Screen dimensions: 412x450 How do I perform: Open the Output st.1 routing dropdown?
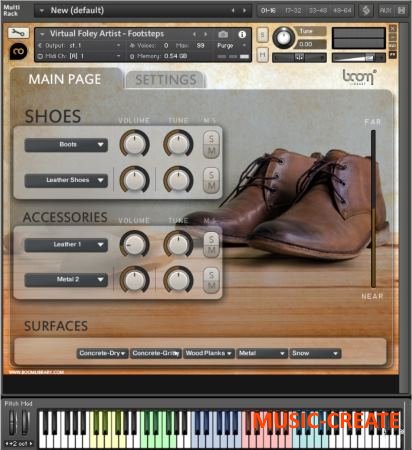[79, 45]
